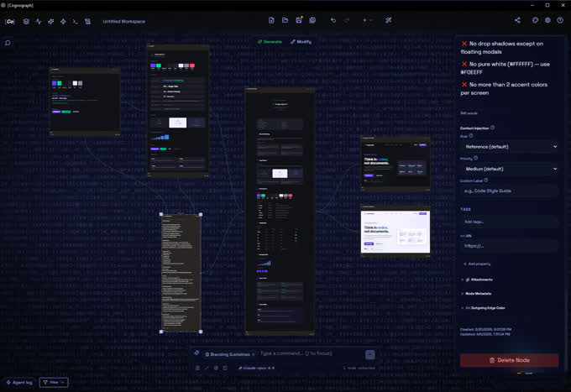Focus the Custom Label input field
The width and height of the screenshot is (571, 392).
[509, 191]
